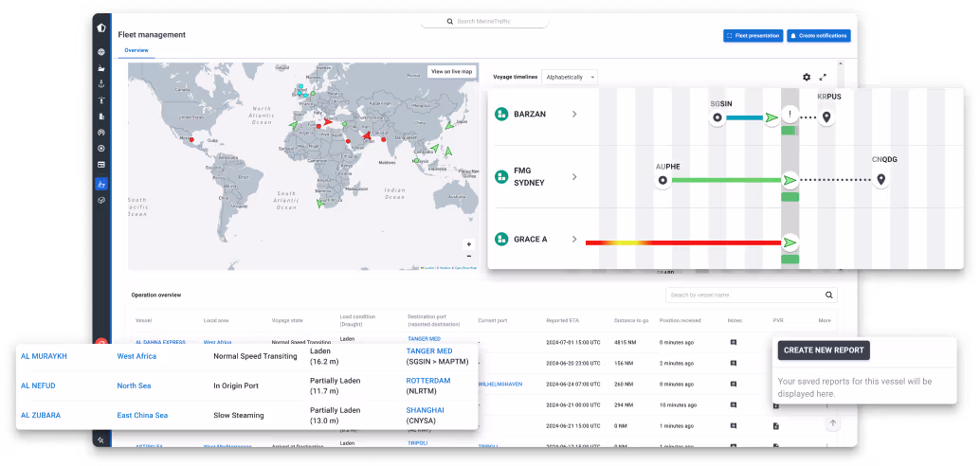This screenshot has height=466, width=980.
Task: Expand the FMG SYDNEY voyage row chevron
Action: [574, 177]
